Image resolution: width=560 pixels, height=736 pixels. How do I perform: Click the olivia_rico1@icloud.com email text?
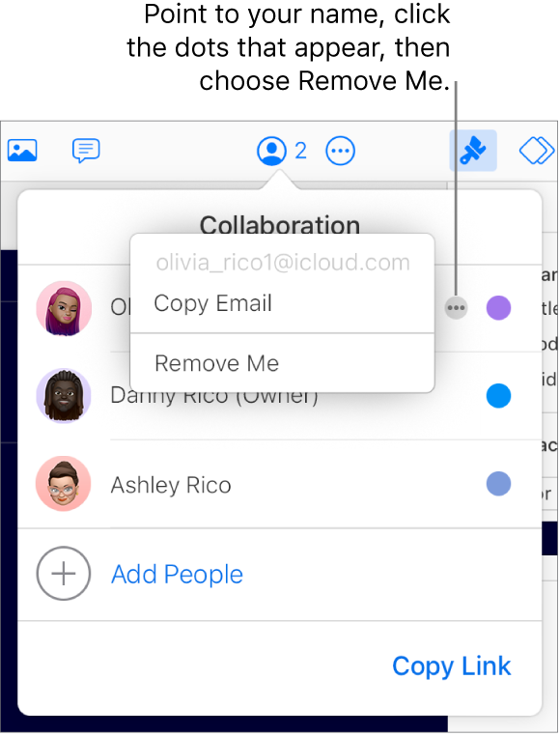(283, 263)
